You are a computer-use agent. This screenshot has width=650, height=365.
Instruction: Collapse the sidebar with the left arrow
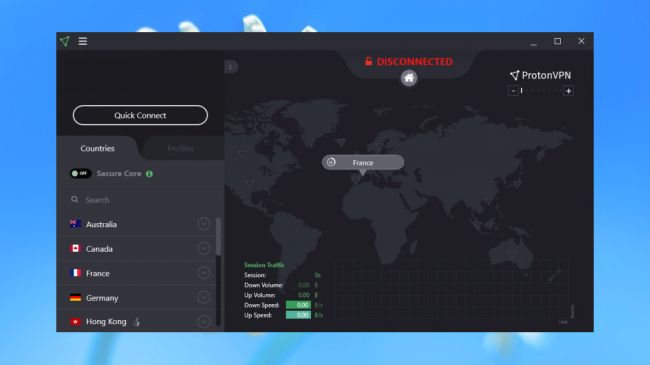[x=231, y=67]
